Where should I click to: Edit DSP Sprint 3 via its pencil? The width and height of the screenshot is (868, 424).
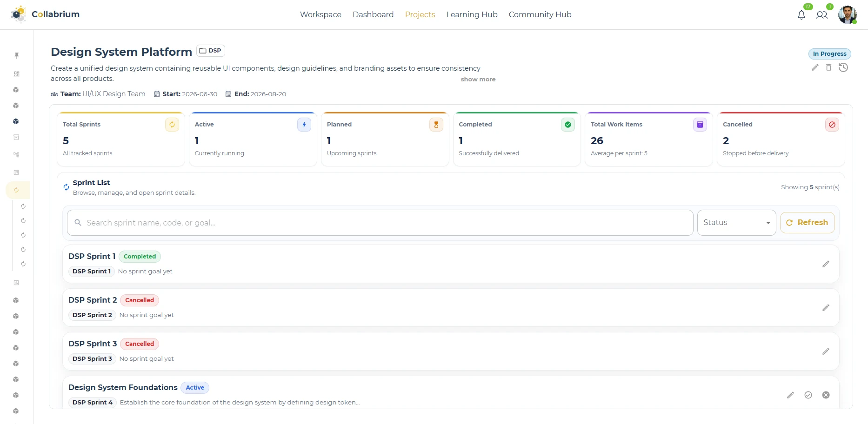826,351
